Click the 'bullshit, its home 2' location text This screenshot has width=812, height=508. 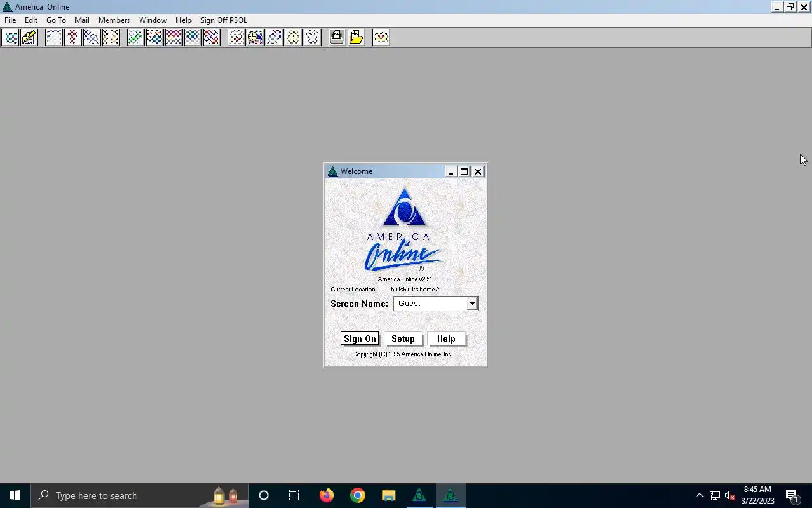[x=415, y=290]
